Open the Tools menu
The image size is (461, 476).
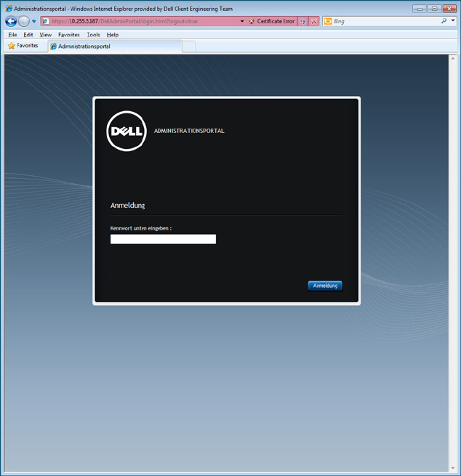(93, 35)
